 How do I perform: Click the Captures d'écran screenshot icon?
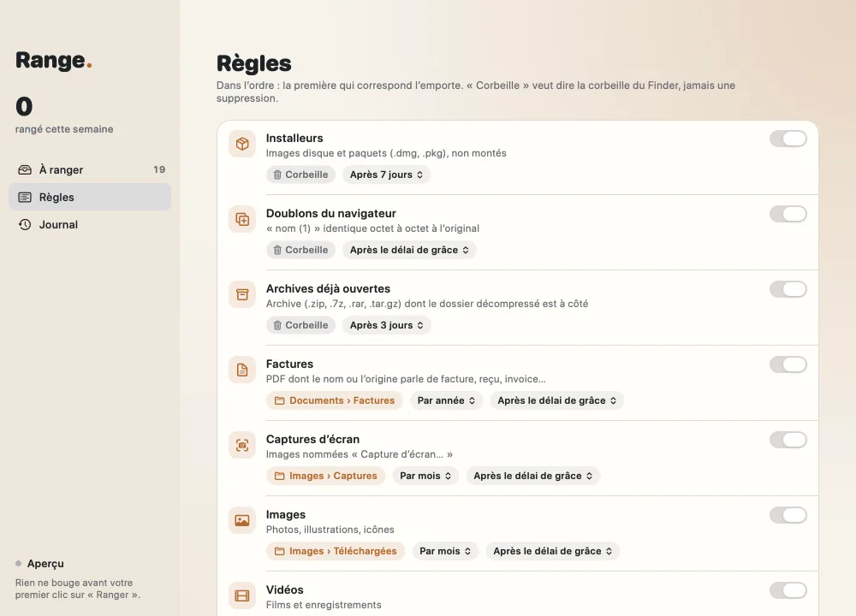coord(242,445)
